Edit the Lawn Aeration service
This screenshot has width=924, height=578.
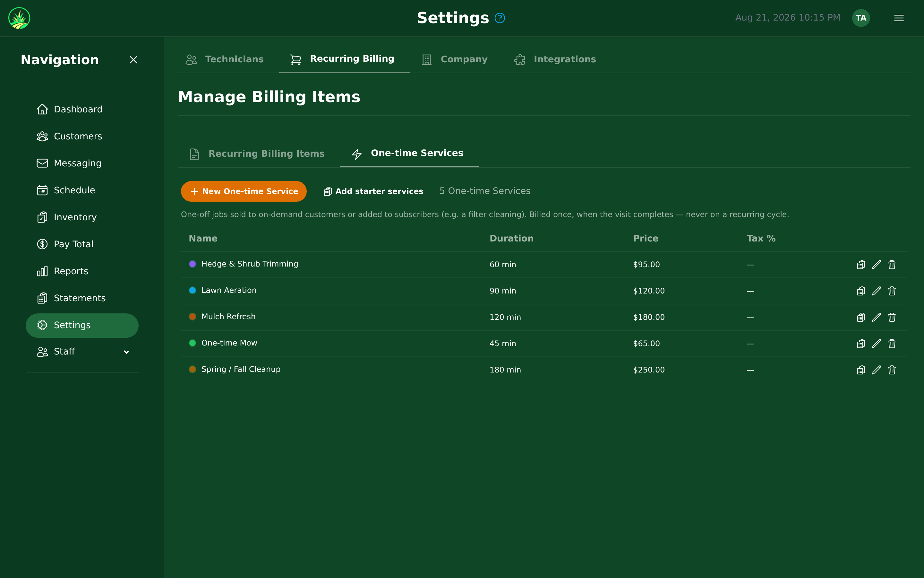[876, 291]
